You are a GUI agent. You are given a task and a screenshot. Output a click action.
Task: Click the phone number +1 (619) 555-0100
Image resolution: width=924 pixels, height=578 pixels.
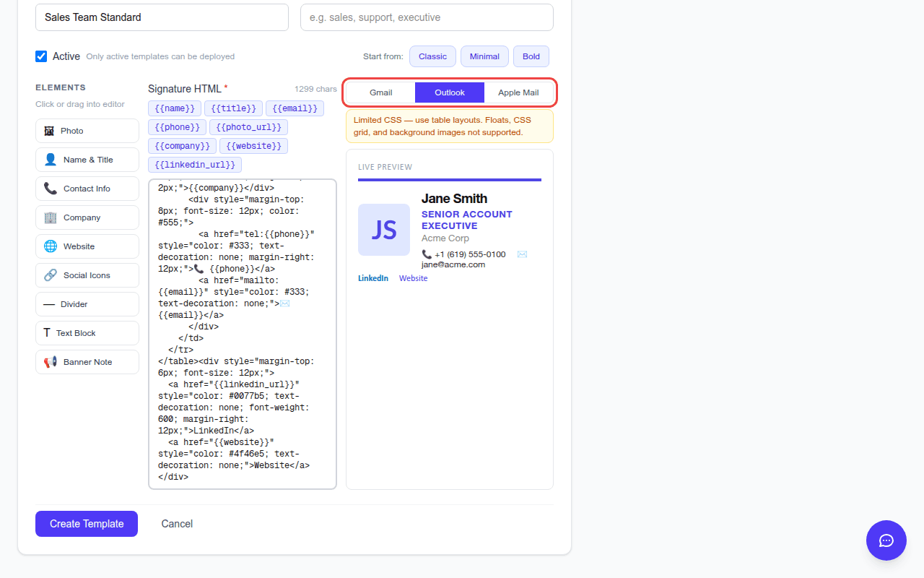[x=470, y=254]
